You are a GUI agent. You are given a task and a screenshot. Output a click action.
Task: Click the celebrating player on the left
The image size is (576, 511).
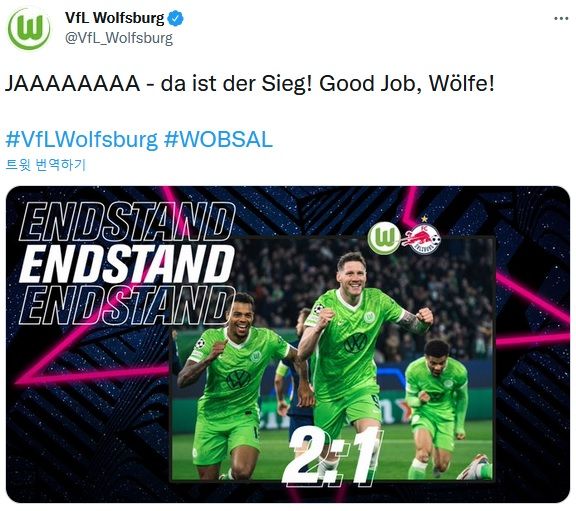pos(235,386)
